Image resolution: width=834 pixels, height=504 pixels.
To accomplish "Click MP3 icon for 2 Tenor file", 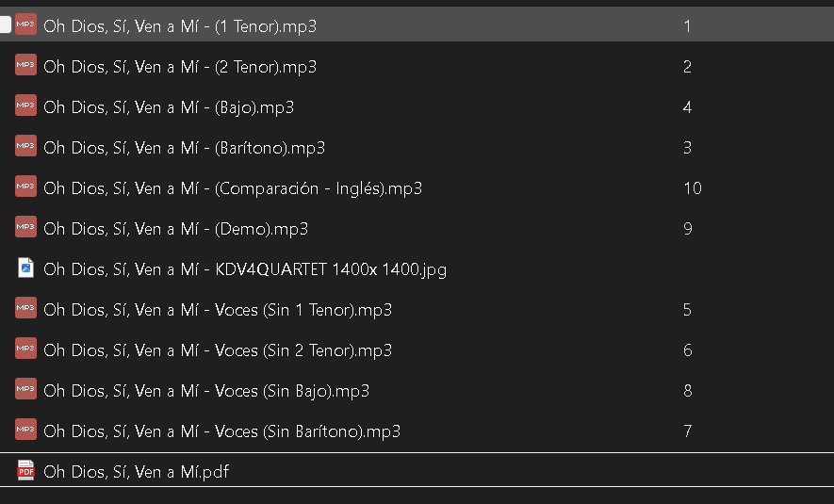I will [25, 66].
